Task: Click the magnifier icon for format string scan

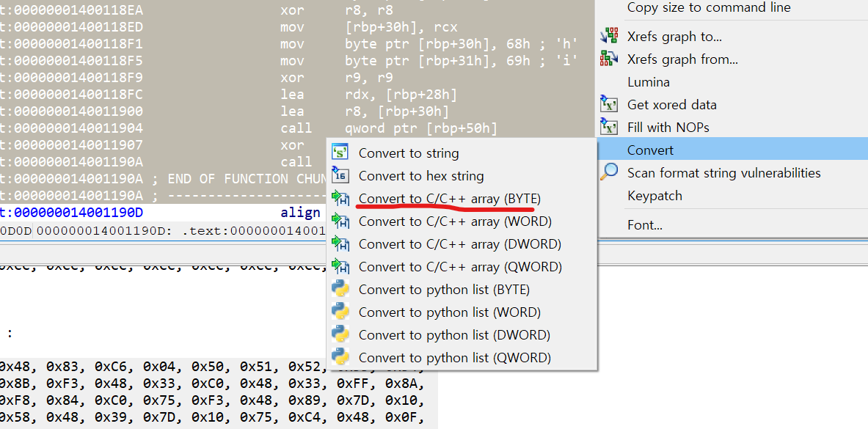Action: pos(609,172)
